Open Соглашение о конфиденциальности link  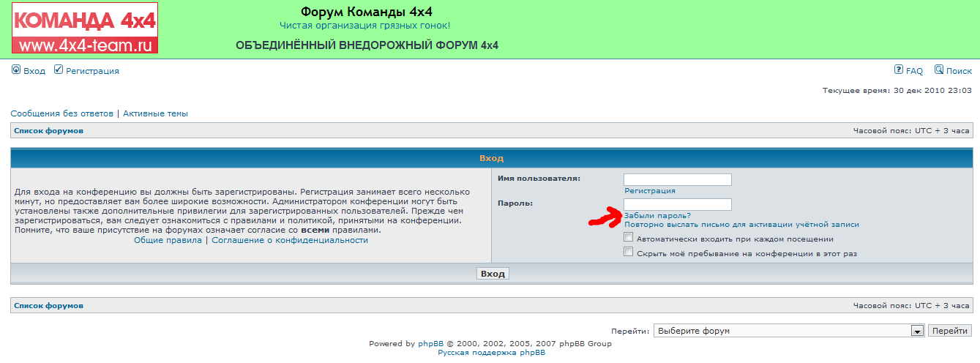pyautogui.click(x=290, y=240)
